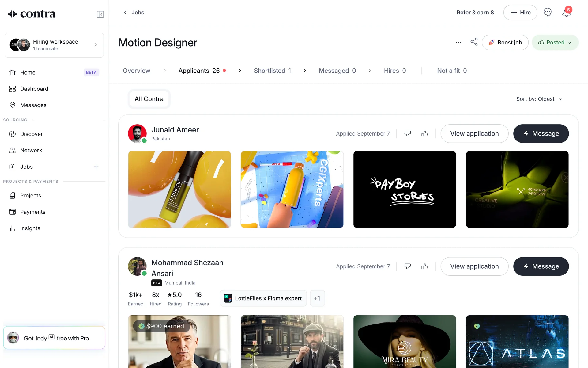Viewport: 588px width, 368px height.
Task: Open the chat messages icon in header
Action: coord(547,13)
